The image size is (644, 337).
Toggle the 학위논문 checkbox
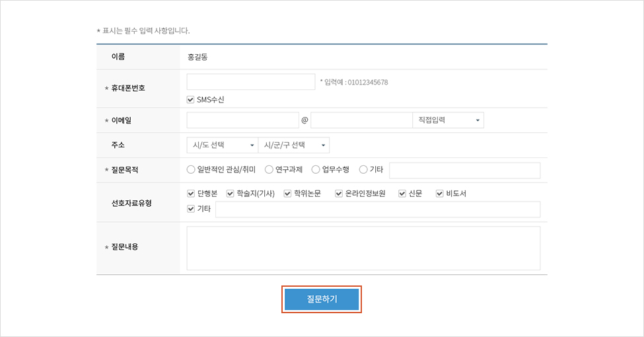click(x=288, y=194)
